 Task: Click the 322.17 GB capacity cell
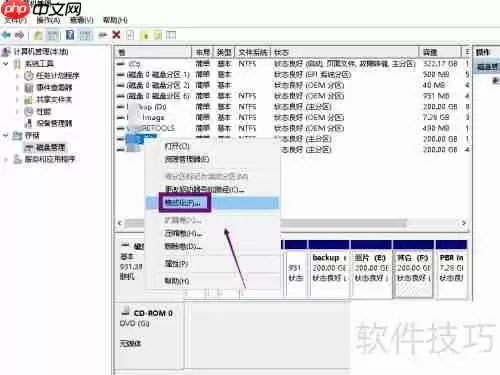click(x=440, y=64)
